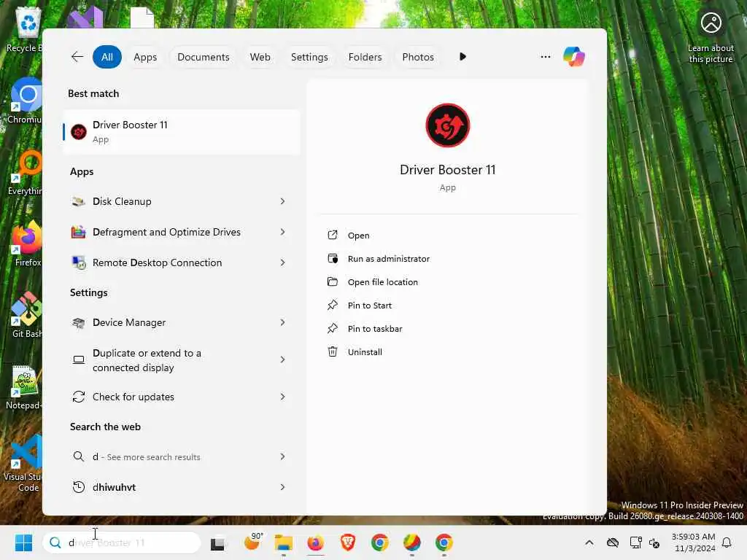Choose Open file location

(373, 282)
